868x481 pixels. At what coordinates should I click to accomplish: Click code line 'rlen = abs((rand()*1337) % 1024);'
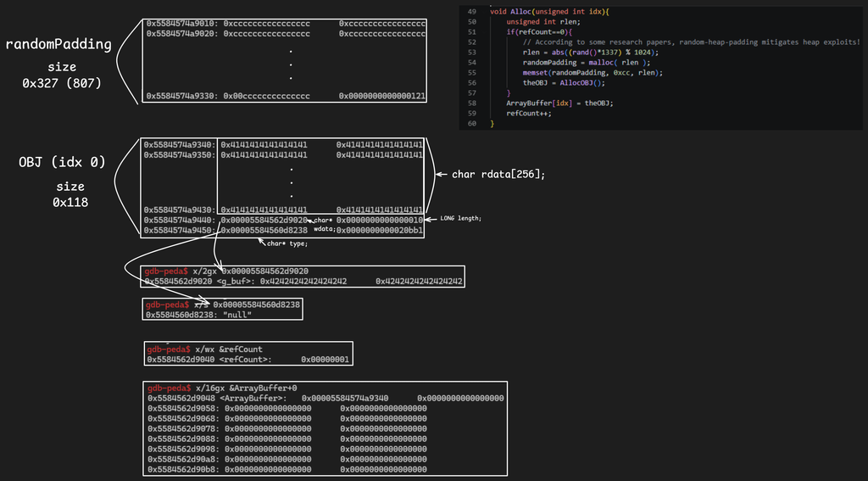(x=590, y=52)
